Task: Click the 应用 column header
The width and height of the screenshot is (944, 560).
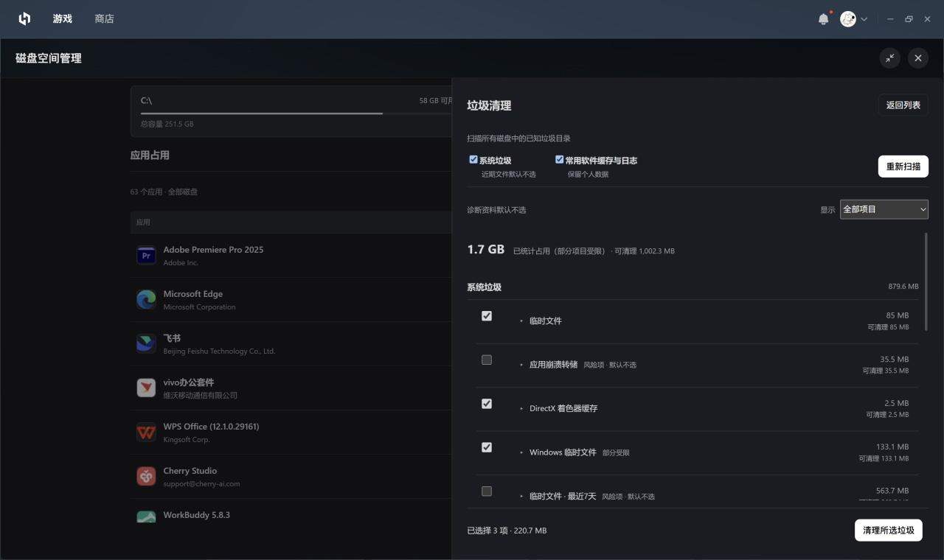Action: (143, 223)
